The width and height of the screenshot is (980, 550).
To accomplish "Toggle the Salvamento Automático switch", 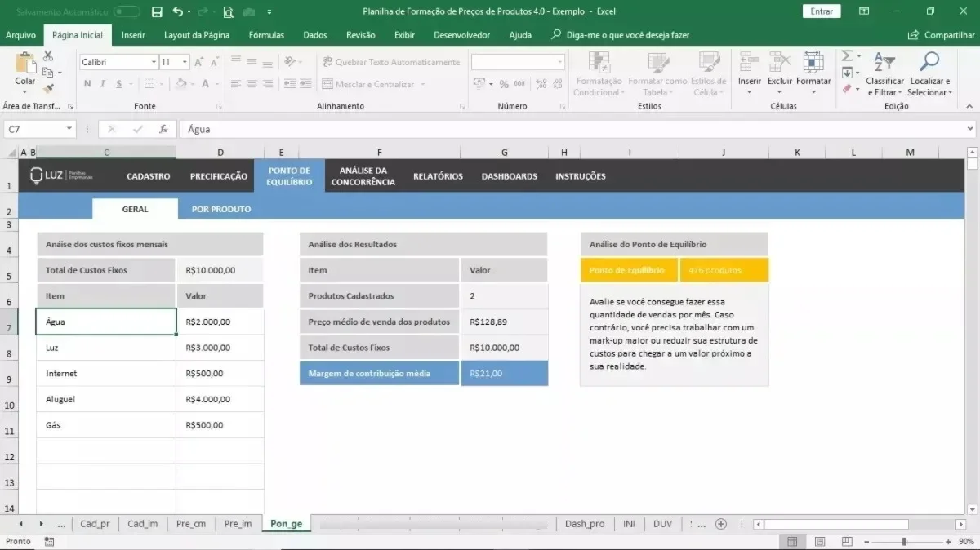I will tap(127, 11).
